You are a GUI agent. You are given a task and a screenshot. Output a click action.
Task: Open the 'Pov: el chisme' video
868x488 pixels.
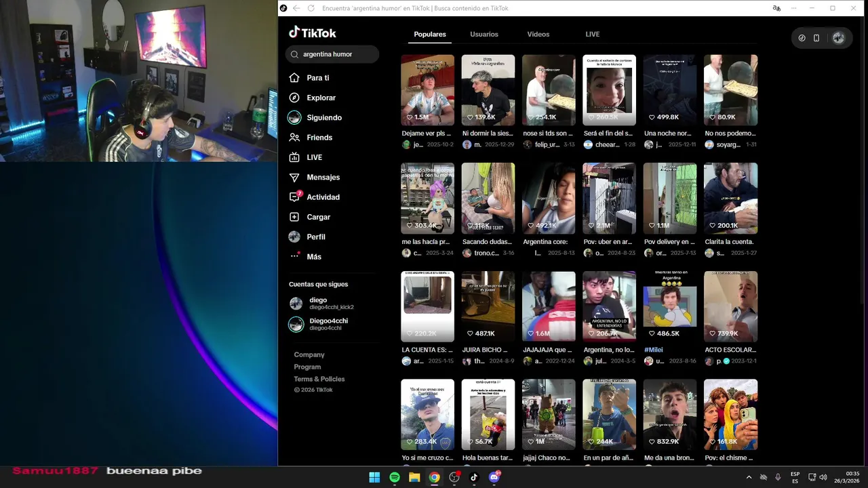click(x=730, y=414)
